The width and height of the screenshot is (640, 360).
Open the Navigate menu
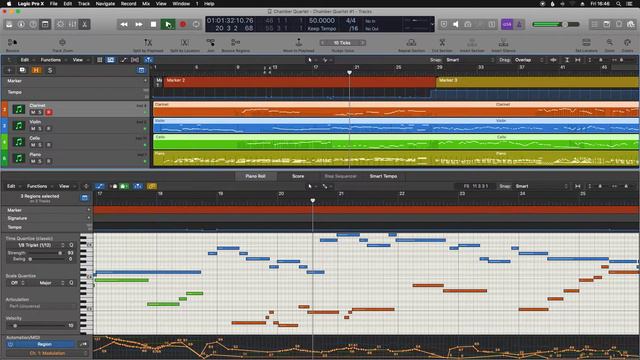(105, 4)
